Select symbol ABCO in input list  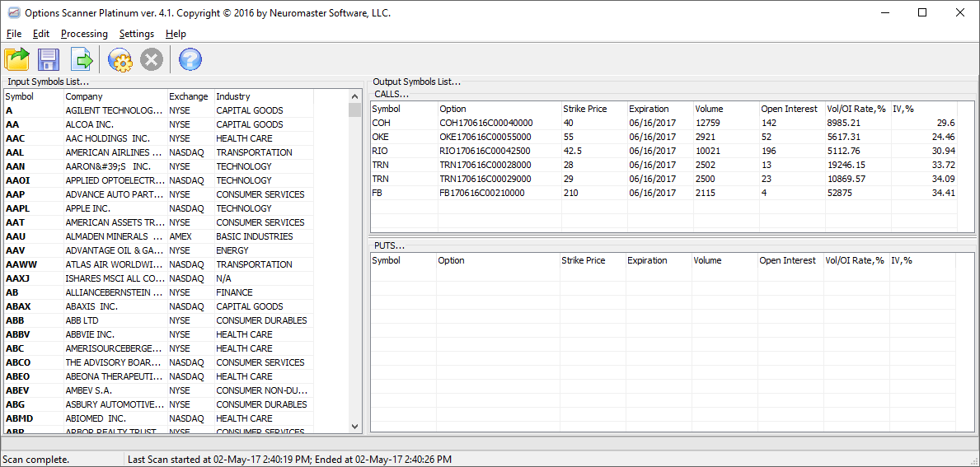click(18, 362)
